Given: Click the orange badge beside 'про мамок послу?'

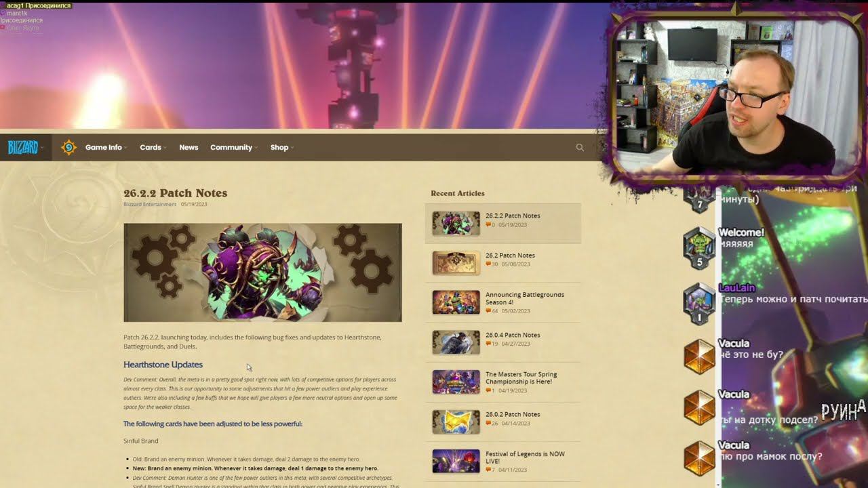Looking at the screenshot, I should click(699, 457).
